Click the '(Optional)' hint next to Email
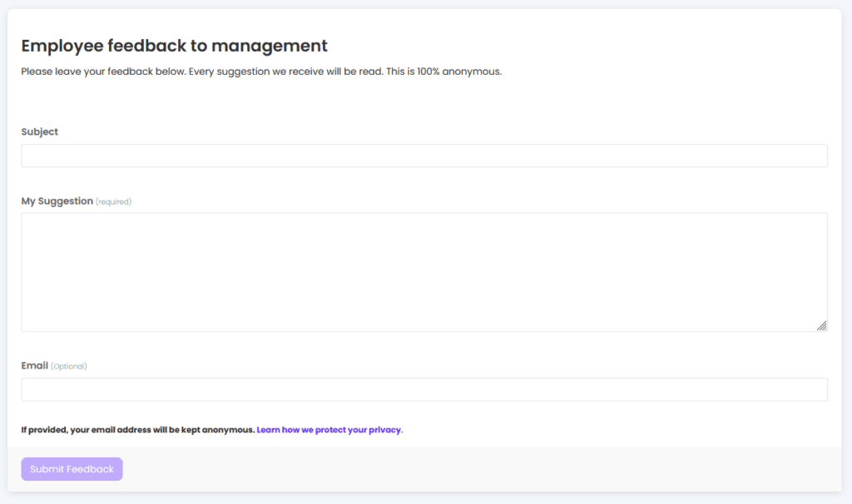Screen dimensions: 852x504 click(69, 366)
